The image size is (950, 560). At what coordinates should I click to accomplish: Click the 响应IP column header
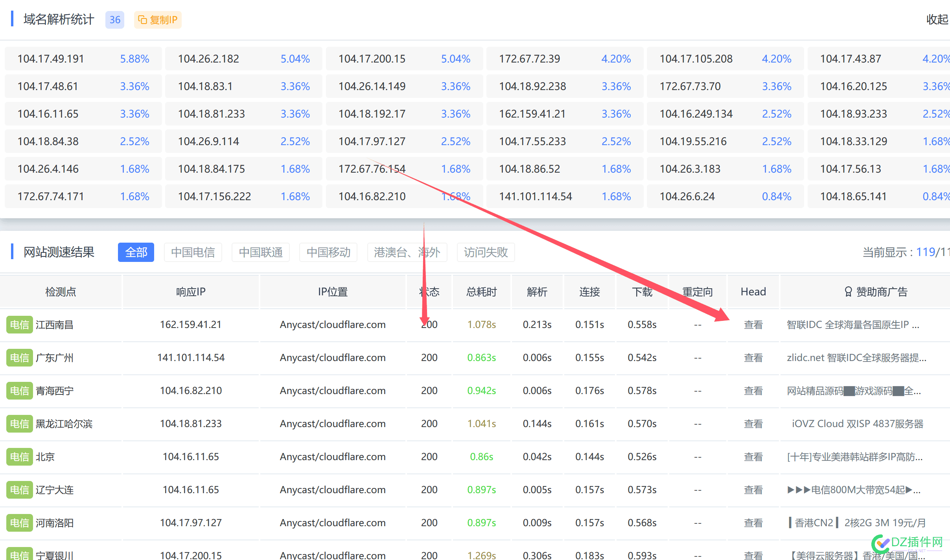pos(191,292)
